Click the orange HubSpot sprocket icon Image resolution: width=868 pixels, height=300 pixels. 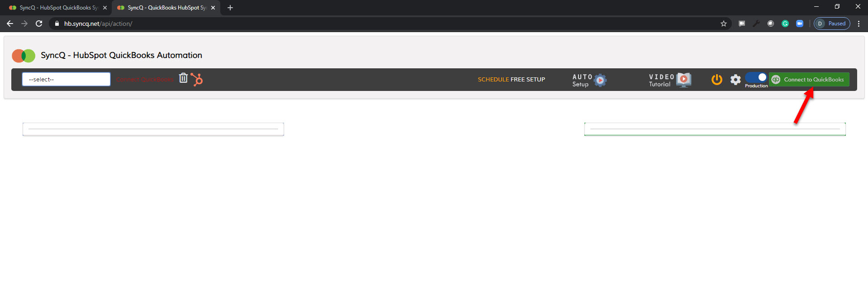click(x=197, y=80)
